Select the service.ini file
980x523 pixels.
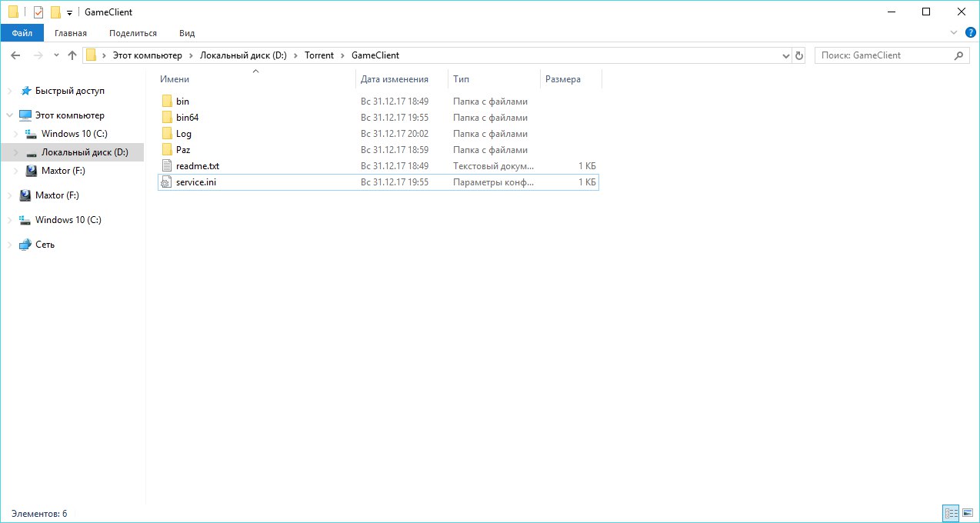coord(196,182)
